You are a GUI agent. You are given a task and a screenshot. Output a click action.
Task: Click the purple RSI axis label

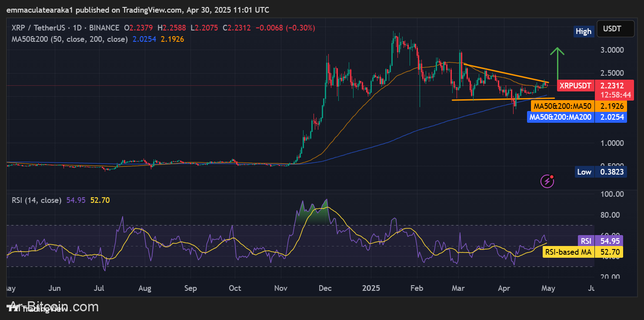click(x=585, y=241)
